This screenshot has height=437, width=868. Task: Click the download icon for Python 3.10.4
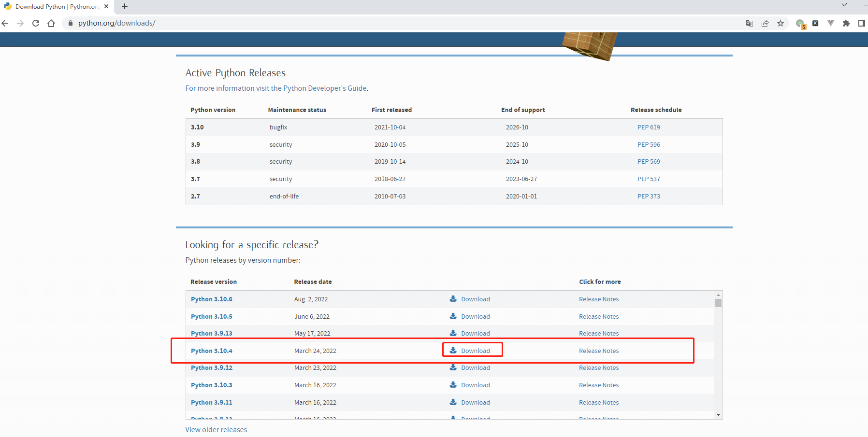453,351
